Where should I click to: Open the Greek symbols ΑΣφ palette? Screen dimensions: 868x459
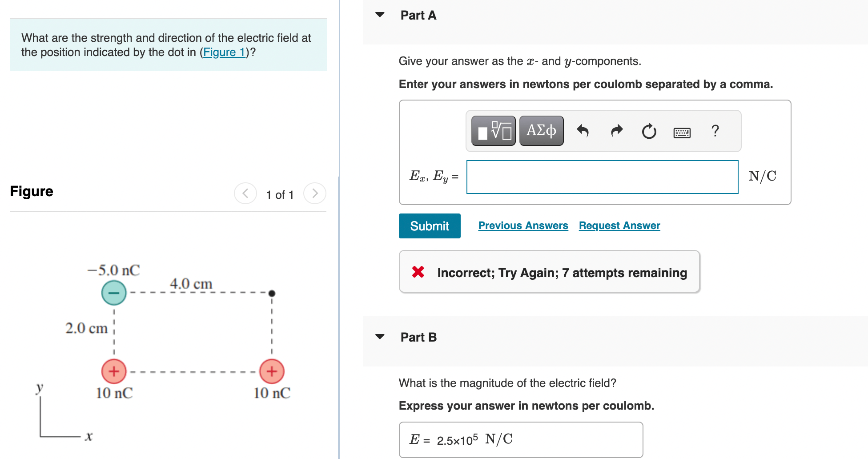click(541, 130)
